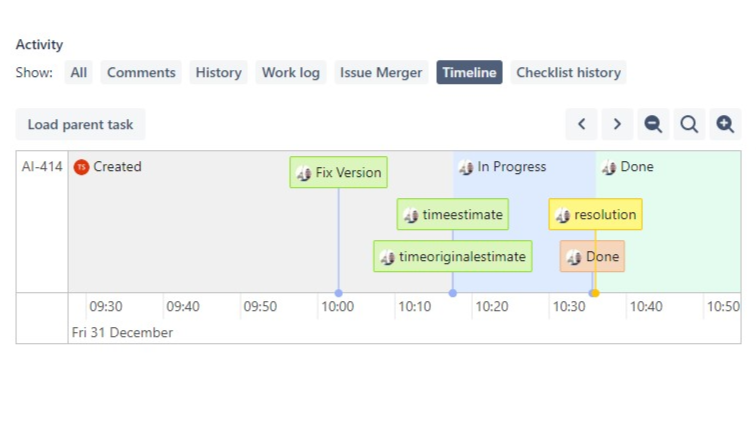This screenshot has width=756, height=430.
Task: Select the timeestimate event box
Action: [453, 214]
